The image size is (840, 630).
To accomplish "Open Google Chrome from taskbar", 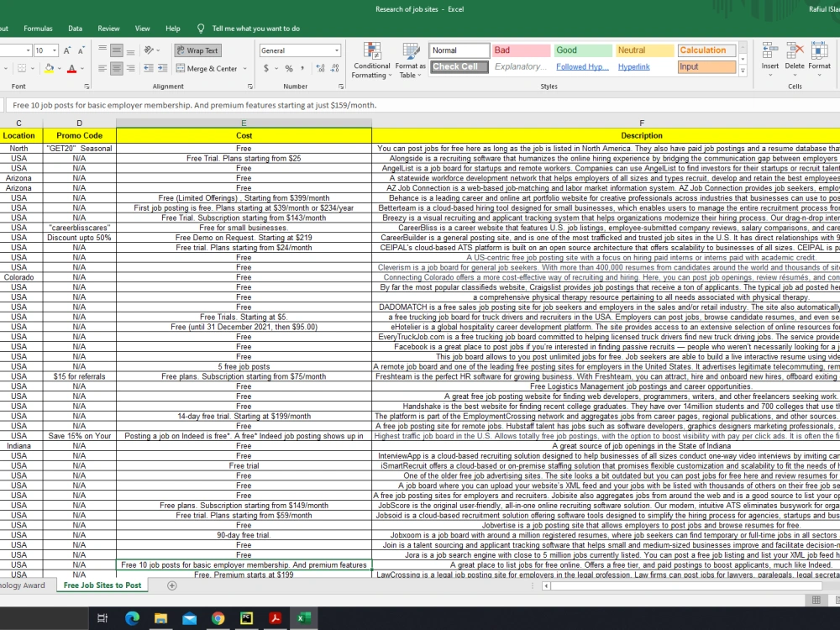I will click(218, 618).
